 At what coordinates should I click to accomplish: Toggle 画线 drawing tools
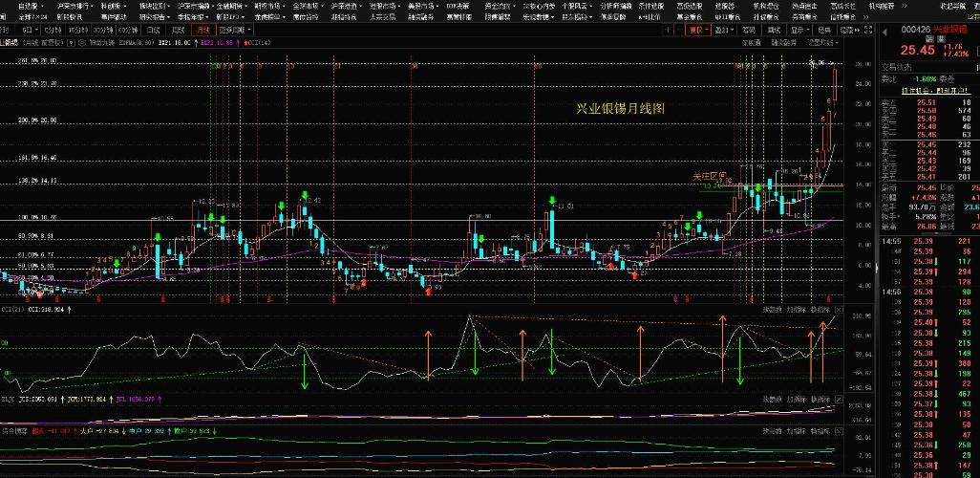775,30
